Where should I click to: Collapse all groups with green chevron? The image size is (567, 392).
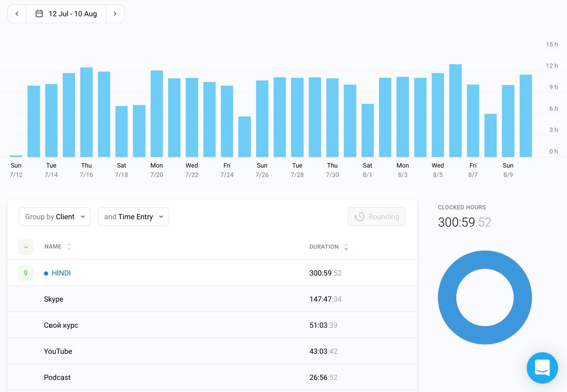pyautogui.click(x=26, y=247)
